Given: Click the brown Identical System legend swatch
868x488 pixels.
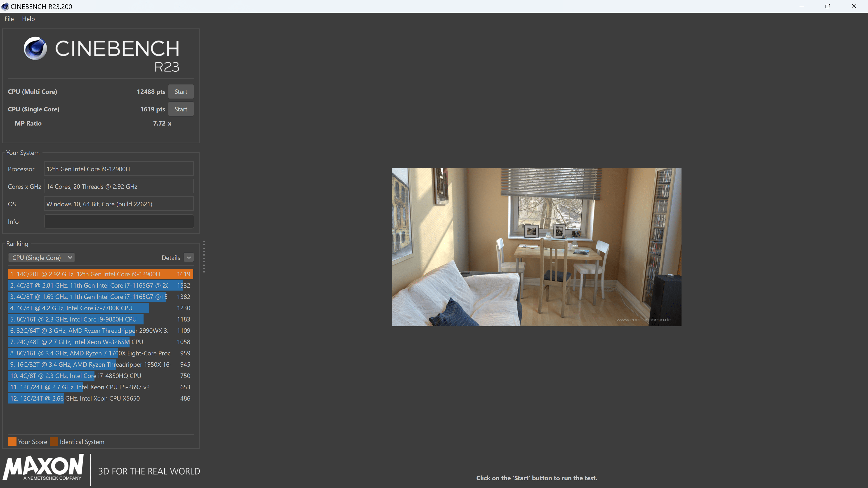Looking at the screenshot, I should pos(54,441).
